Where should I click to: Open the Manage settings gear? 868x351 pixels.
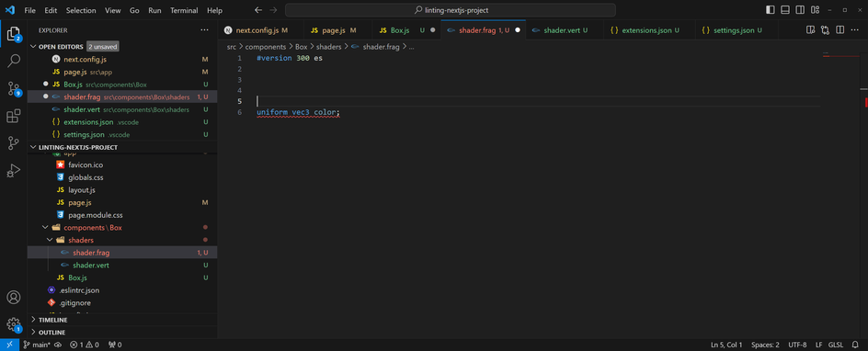pyautogui.click(x=13, y=324)
